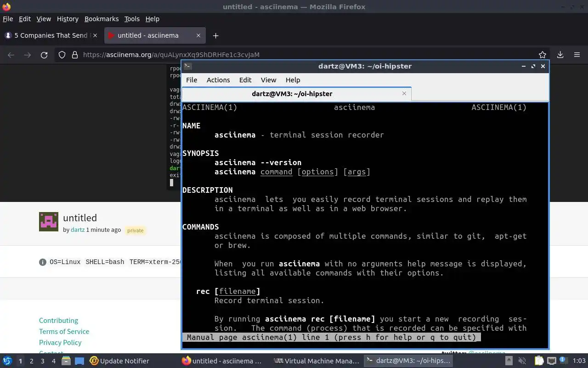Click the 'private' visibility badge
588x368 pixels.
(x=135, y=230)
